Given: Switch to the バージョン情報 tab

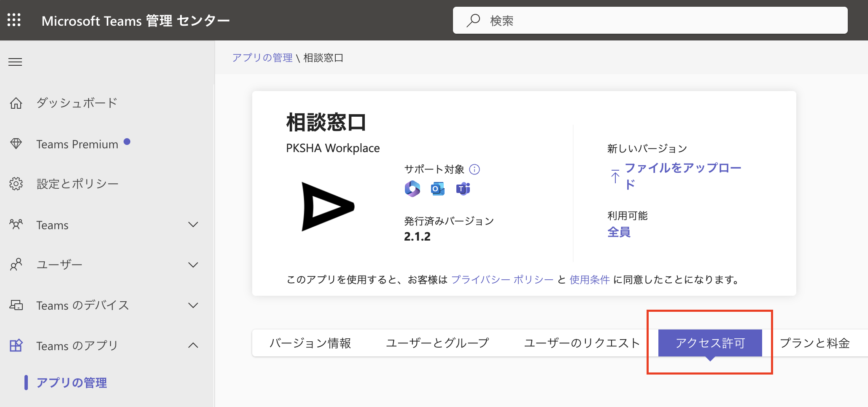Looking at the screenshot, I should 310,343.
